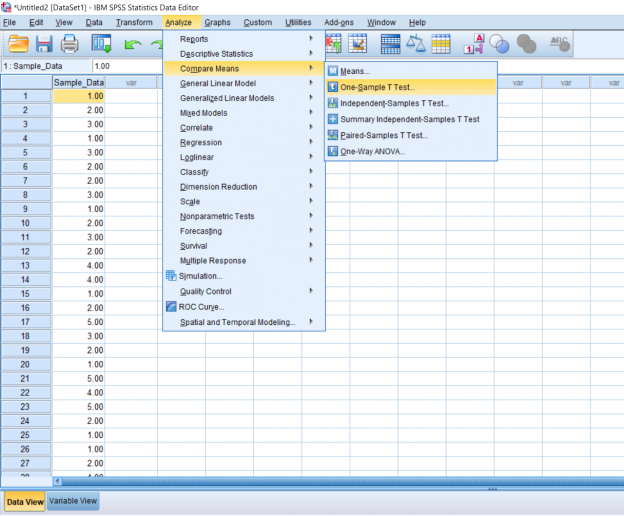624x516 pixels.
Task: Switch to the Variable View tab
Action: click(73, 501)
